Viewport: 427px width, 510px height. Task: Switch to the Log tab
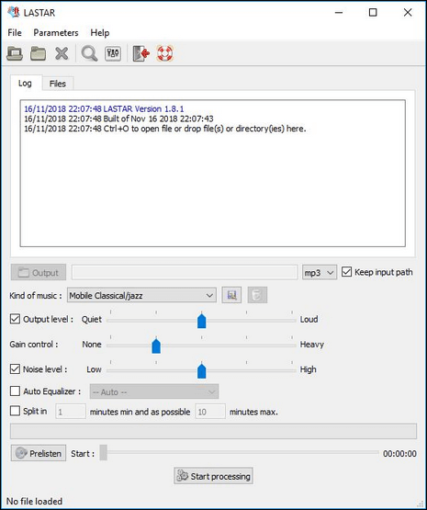click(x=25, y=83)
